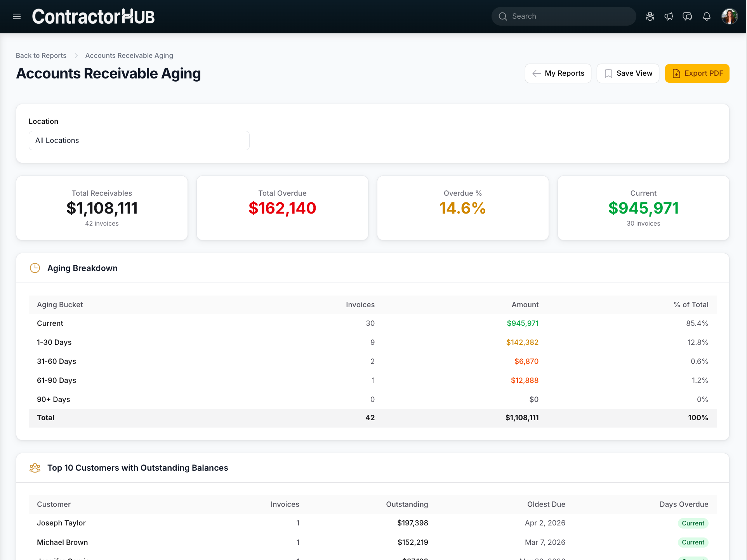
Task: Click inside the Search field
Action: (563, 16)
